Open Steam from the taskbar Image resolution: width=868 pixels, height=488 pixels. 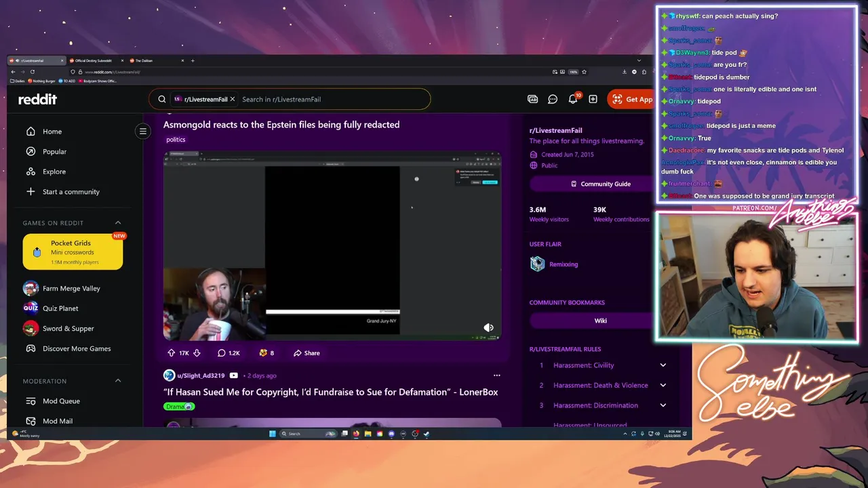[427, 434]
